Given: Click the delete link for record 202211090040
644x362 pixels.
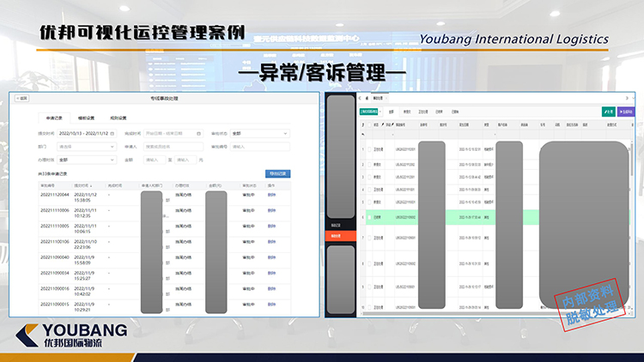Looking at the screenshot, I should 271,257.
